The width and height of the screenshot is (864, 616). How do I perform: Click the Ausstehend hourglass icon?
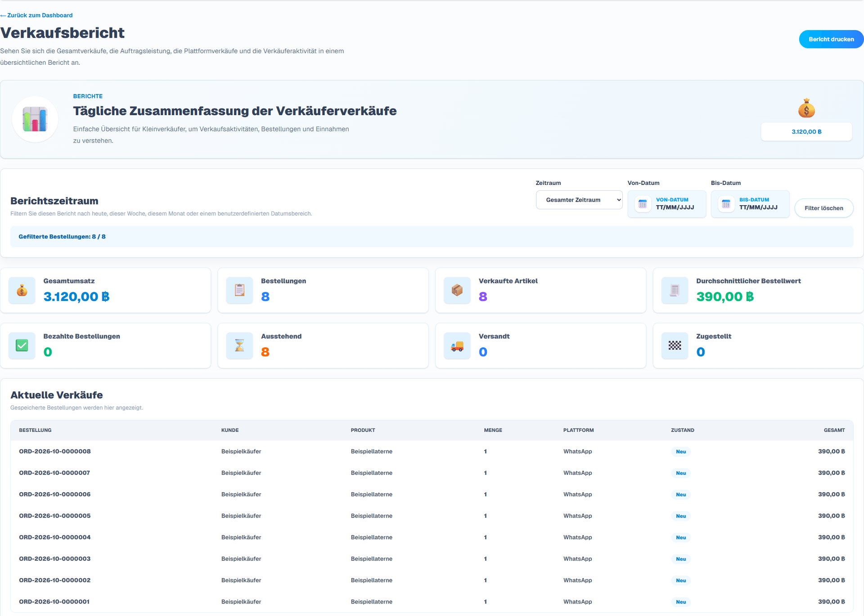[x=239, y=346]
